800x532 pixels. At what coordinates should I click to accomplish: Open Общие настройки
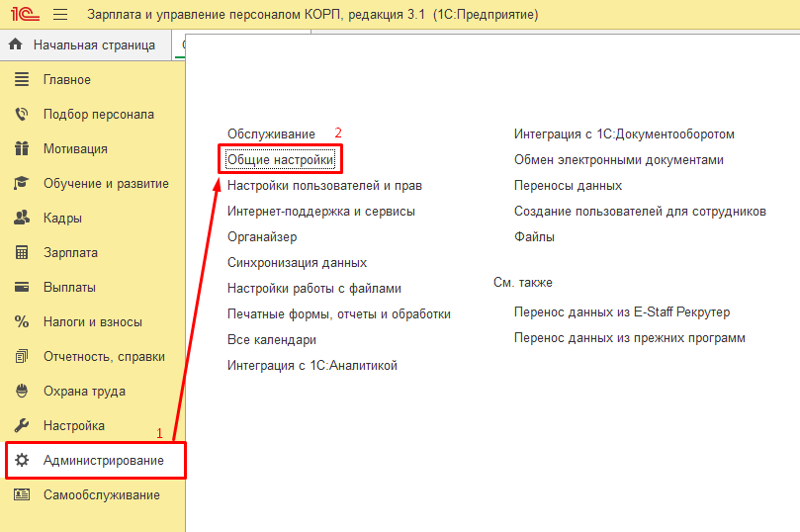tap(280, 159)
